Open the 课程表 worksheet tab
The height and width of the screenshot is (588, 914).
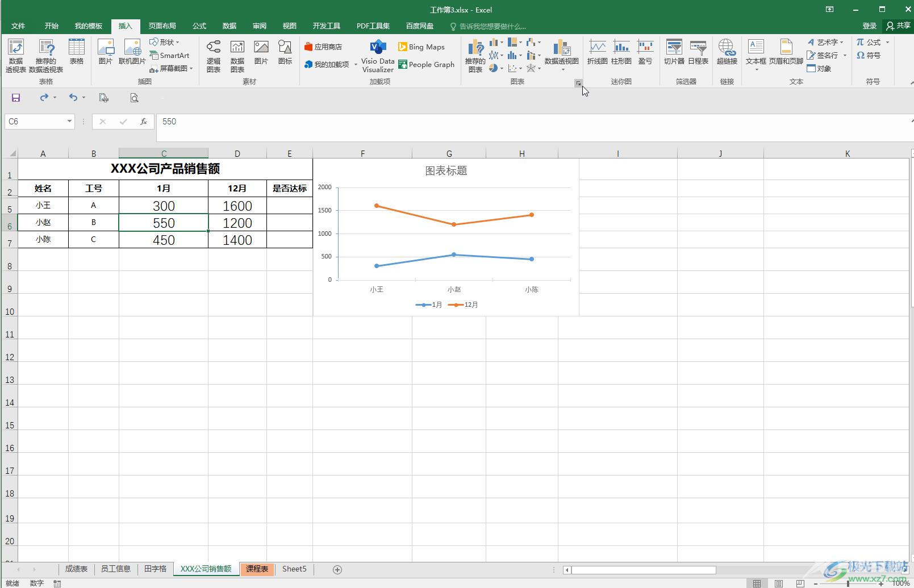257,569
